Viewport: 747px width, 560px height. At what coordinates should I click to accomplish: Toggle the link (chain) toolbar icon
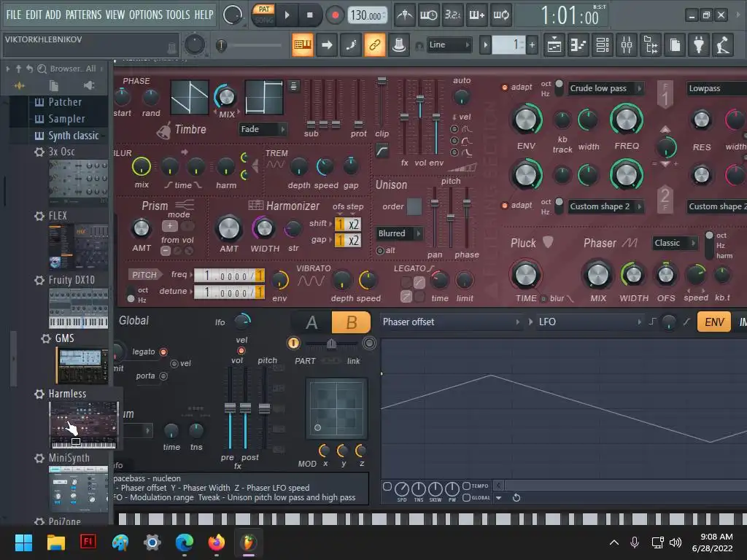(375, 45)
